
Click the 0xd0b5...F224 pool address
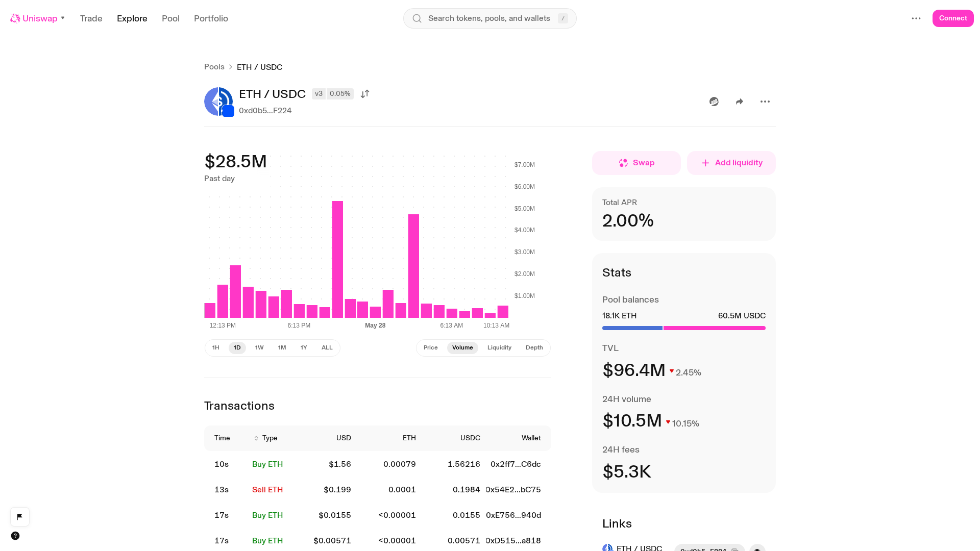coord(265,111)
